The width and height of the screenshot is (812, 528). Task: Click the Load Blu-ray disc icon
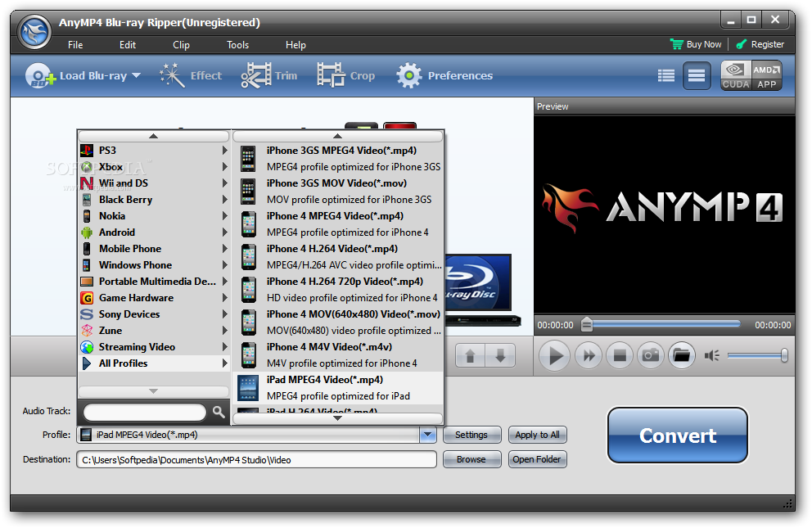point(40,75)
